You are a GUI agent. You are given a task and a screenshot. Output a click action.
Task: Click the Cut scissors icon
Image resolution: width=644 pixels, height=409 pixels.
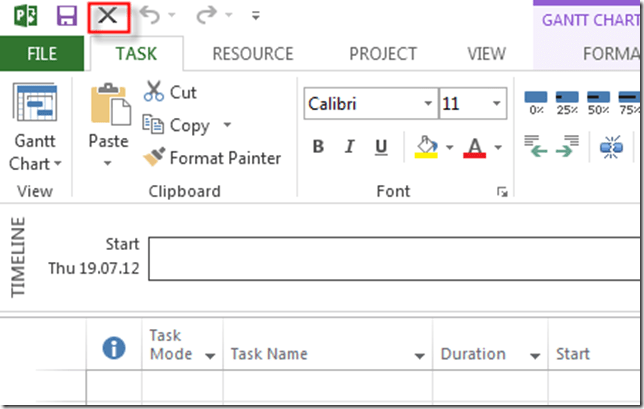tap(154, 92)
